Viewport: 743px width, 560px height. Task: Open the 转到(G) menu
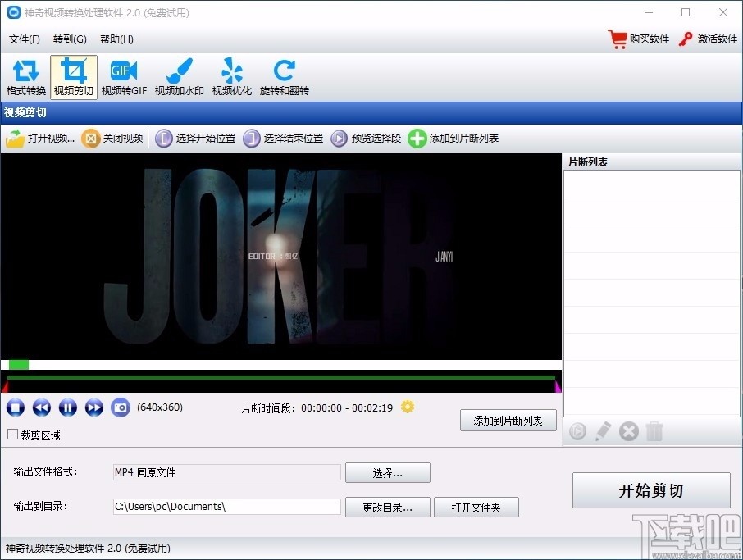(70, 39)
